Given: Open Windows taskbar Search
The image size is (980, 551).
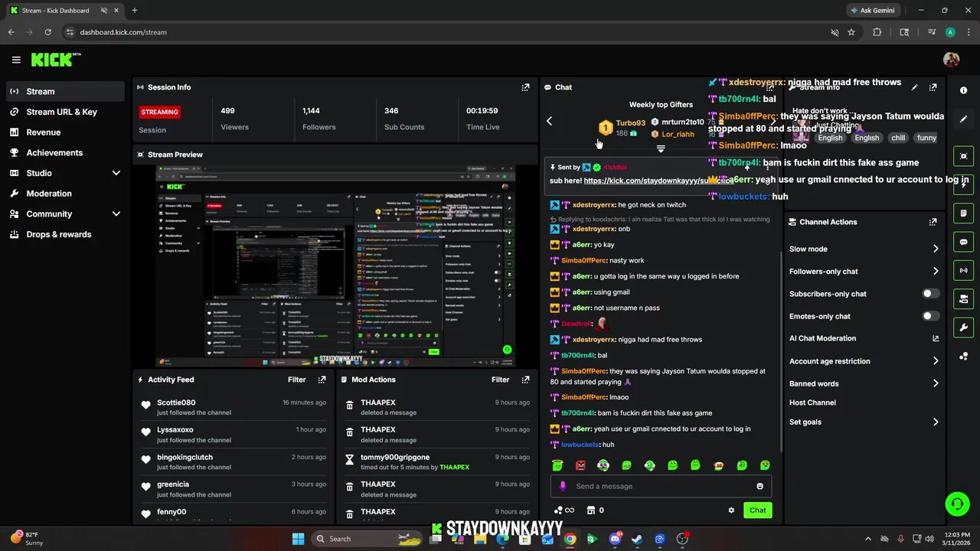Looking at the screenshot, I should [368, 539].
